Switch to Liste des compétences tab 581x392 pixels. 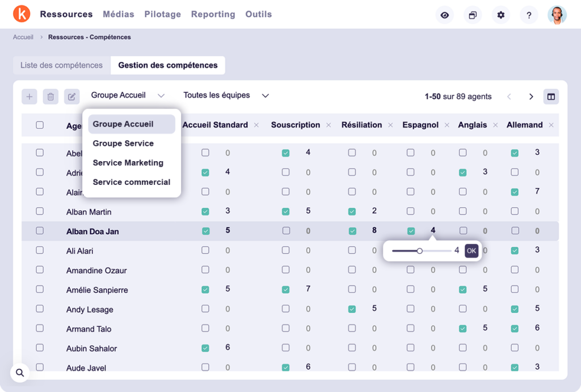pos(61,65)
